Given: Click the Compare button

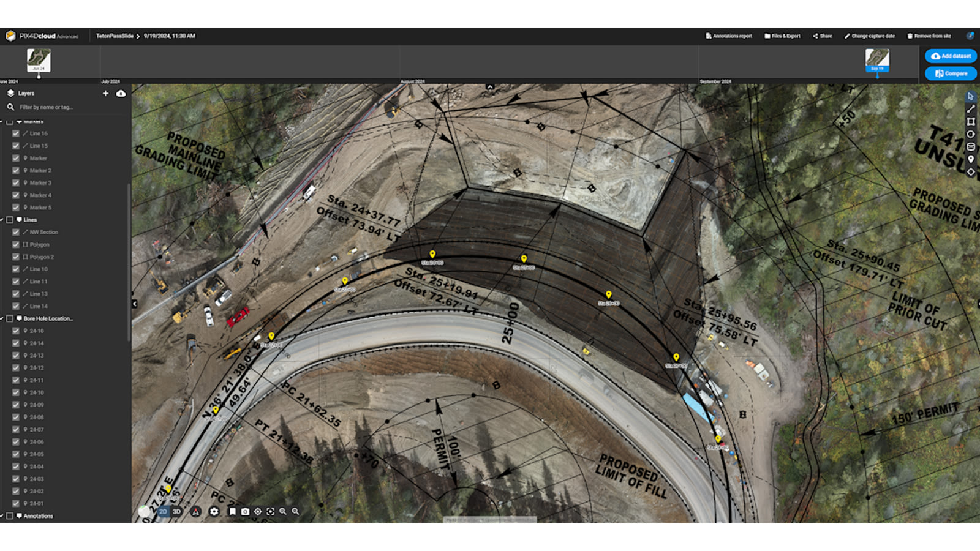Looking at the screenshot, I should tap(950, 73).
